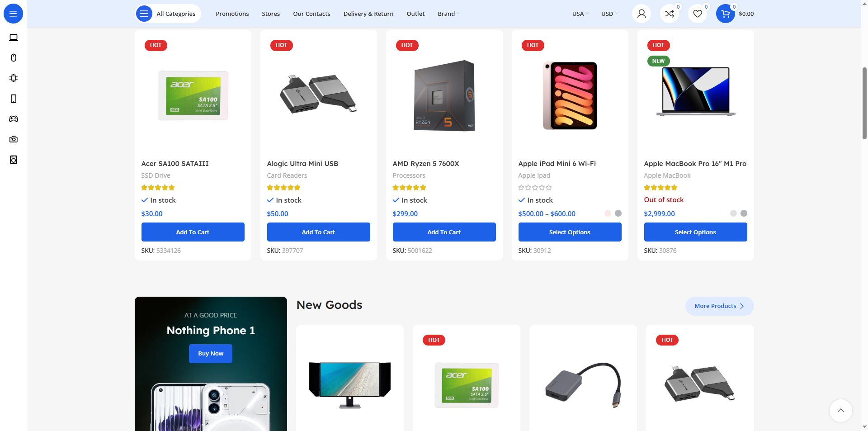868x431 pixels.
Task: Open AMD Ryzen 5 7600X product image
Action: pyautogui.click(x=444, y=95)
